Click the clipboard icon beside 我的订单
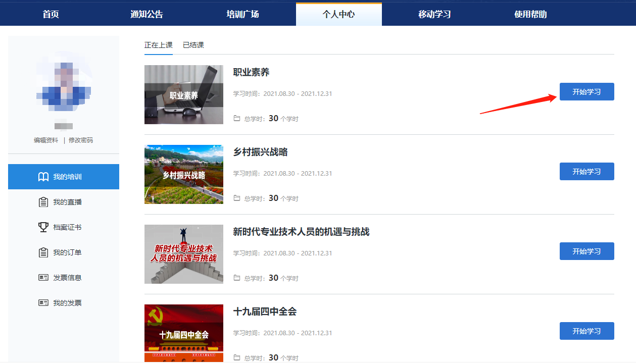 (x=43, y=252)
